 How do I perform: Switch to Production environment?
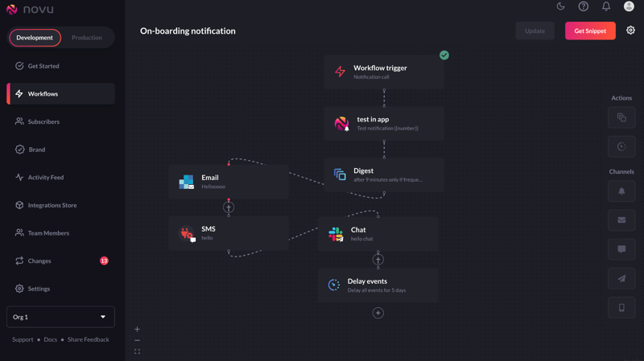[x=87, y=38]
